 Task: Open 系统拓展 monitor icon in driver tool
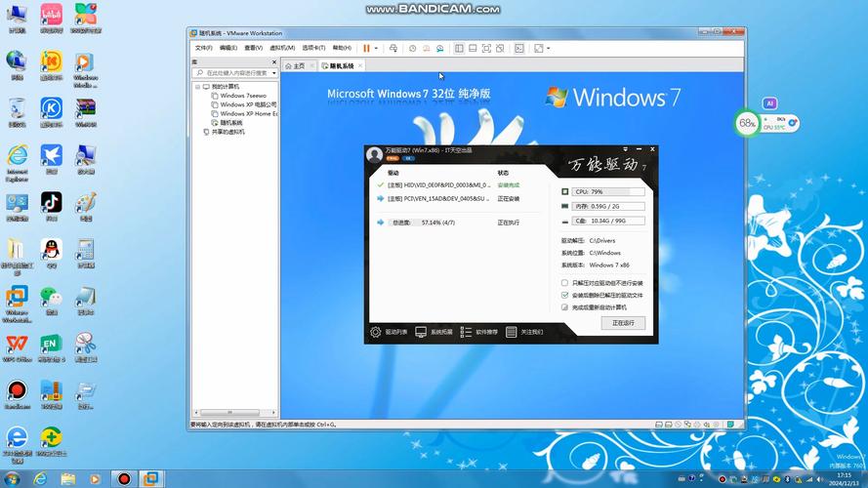421,332
